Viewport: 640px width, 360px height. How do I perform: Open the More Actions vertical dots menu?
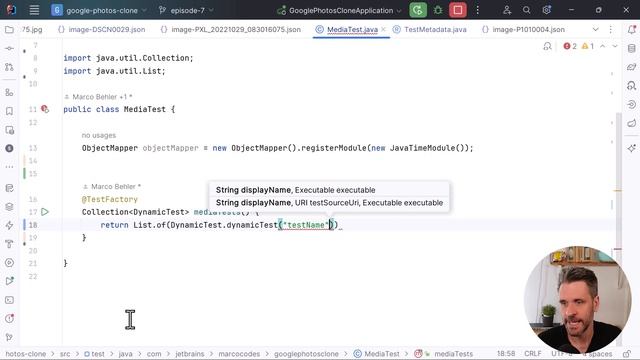[x=478, y=10]
